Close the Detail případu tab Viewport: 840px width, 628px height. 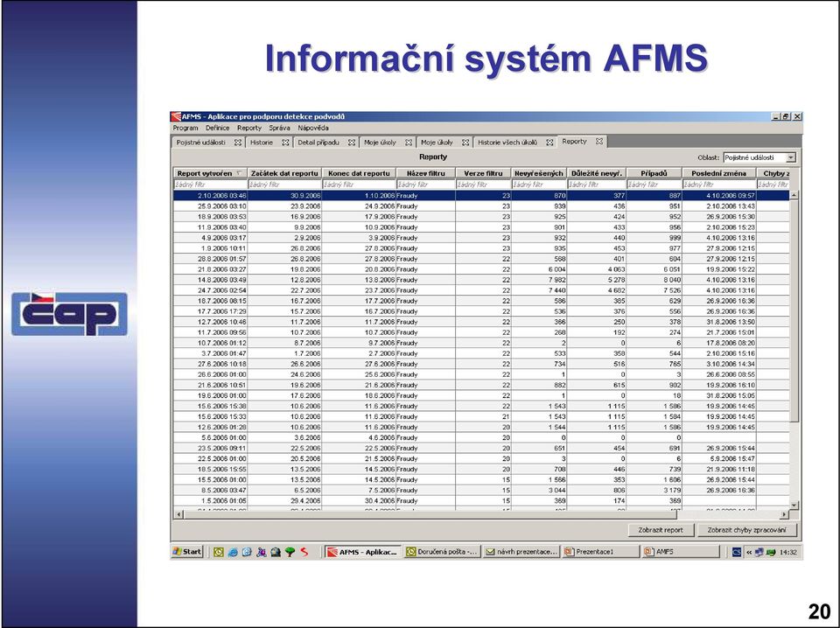click(352, 143)
